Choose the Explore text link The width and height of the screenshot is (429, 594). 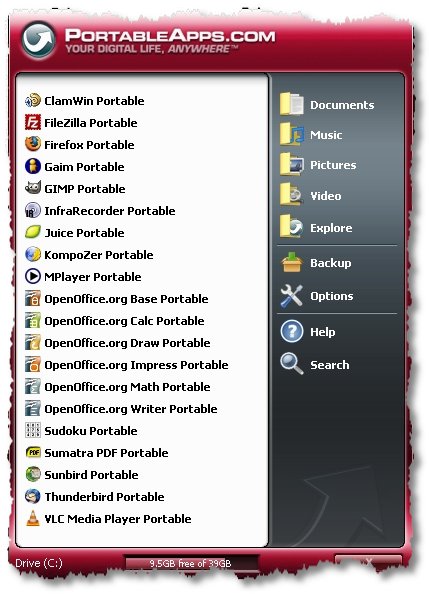[x=331, y=228]
